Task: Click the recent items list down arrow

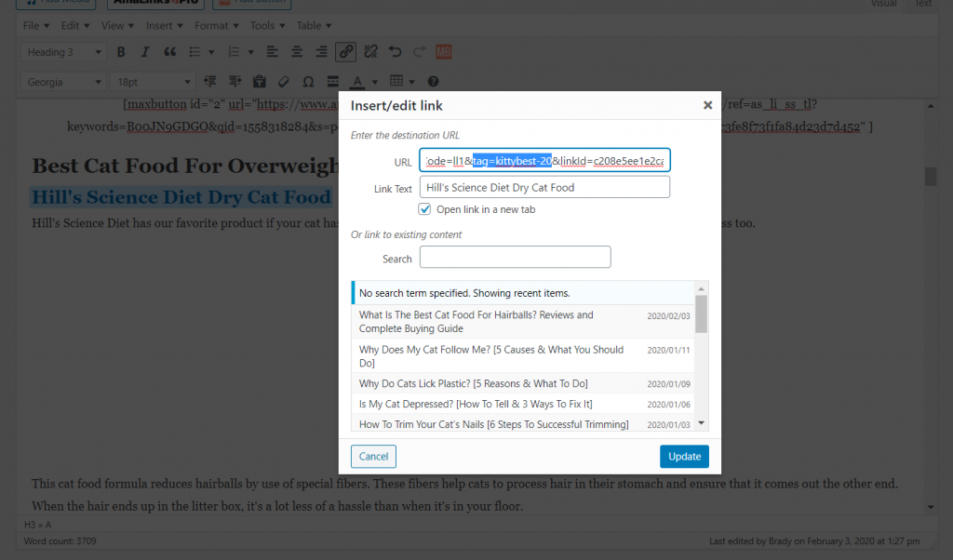Action: click(x=702, y=423)
